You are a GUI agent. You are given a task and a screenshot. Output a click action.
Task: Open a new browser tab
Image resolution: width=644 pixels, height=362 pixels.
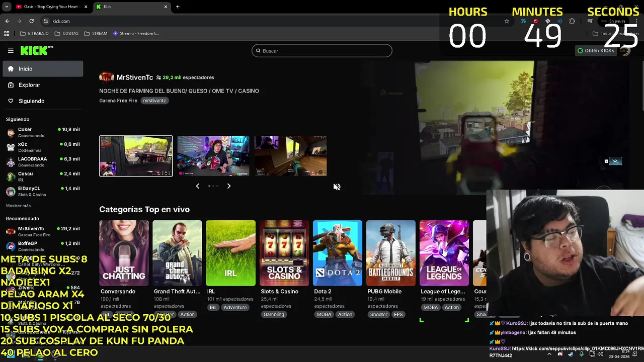[178, 7]
